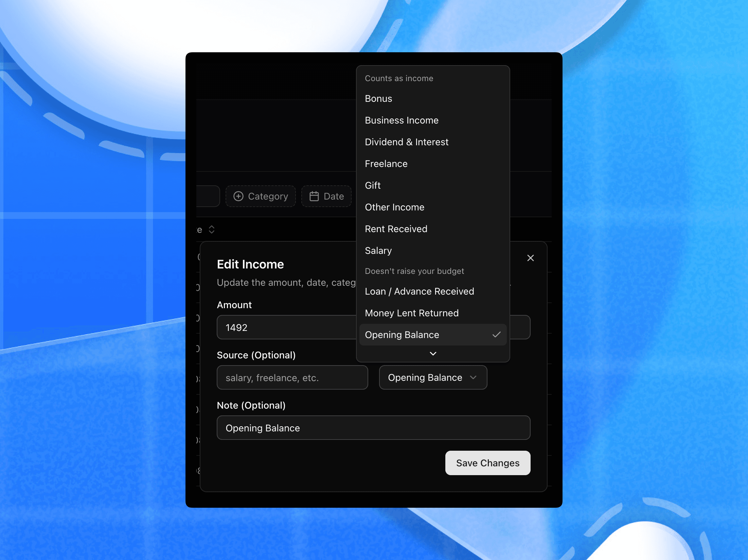Close the Edit Income dialog
748x560 pixels.
coord(530,258)
